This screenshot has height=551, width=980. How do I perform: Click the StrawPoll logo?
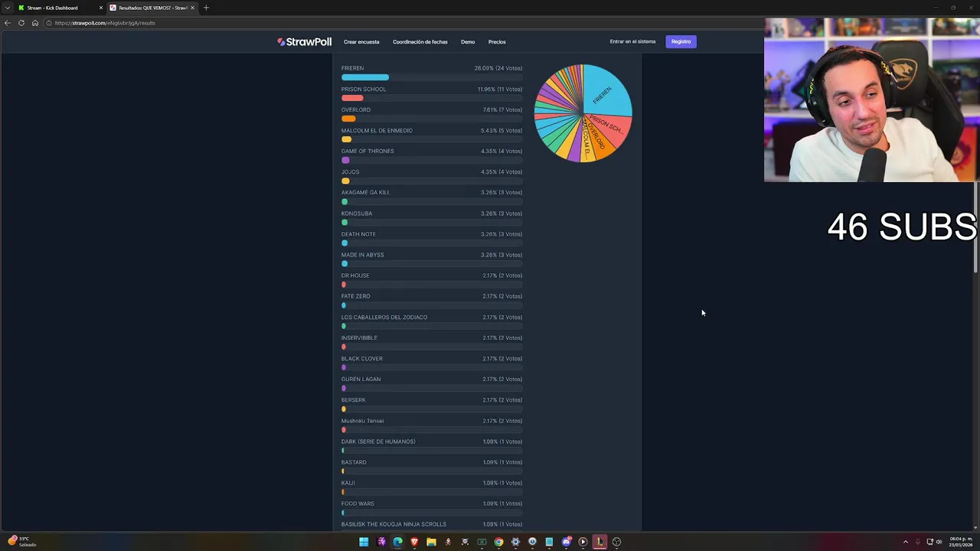pos(304,42)
